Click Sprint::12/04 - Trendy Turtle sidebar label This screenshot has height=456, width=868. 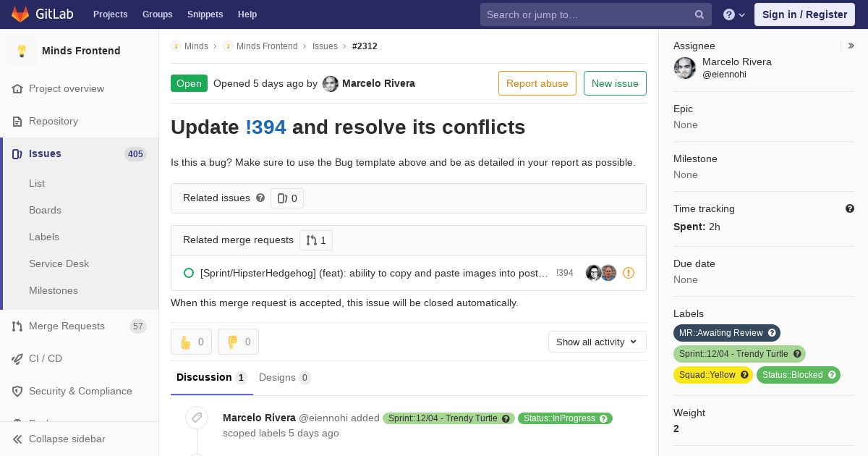point(739,354)
